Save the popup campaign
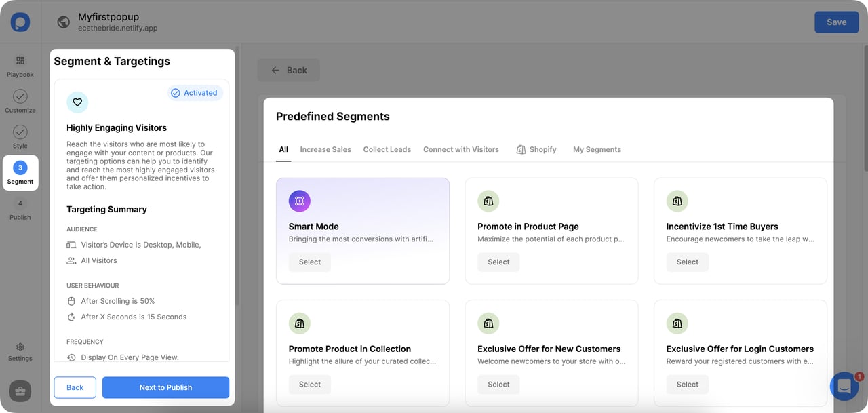The image size is (868, 413). coord(836,22)
